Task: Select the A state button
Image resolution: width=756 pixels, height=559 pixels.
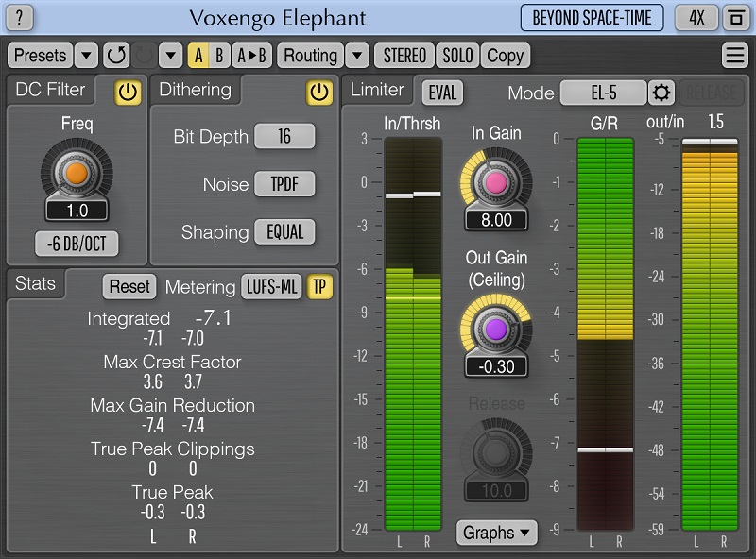Action: point(198,56)
